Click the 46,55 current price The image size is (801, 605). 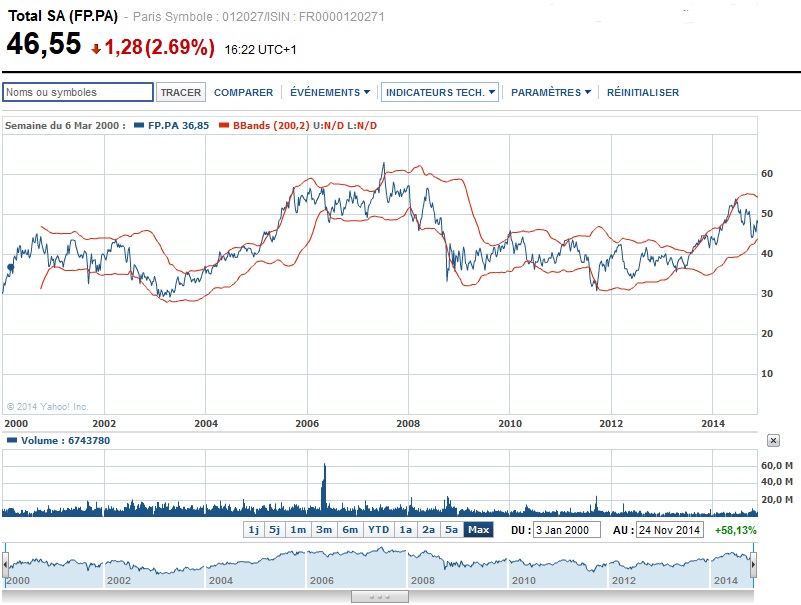pyautogui.click(x=44, y=43)
